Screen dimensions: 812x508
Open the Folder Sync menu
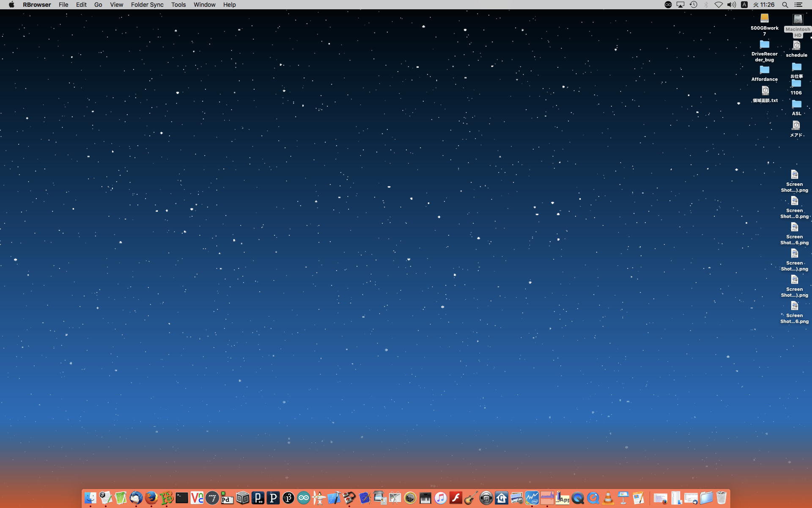tap(147, 5)
